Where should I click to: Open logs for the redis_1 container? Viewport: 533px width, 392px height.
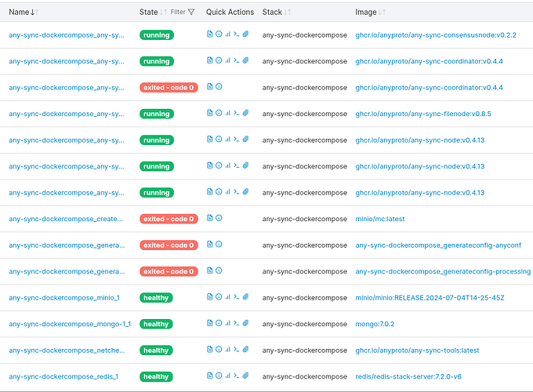pos(210,376)
